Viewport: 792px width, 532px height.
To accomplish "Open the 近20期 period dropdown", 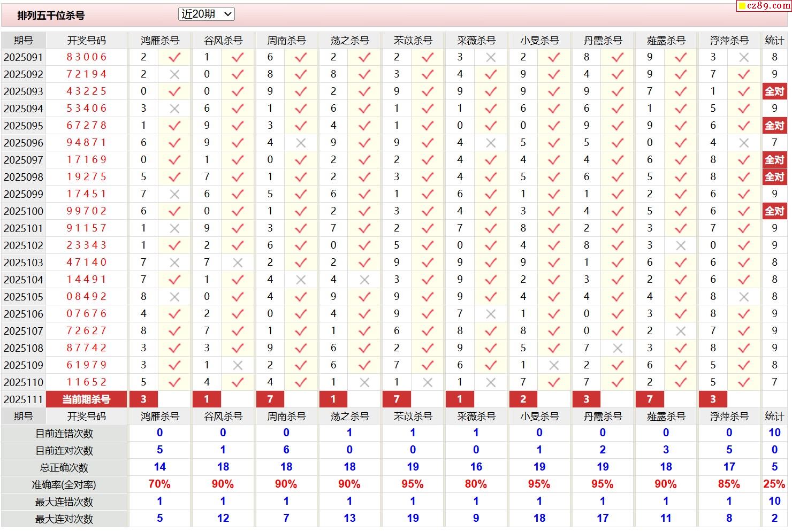I will [x=207, y=14].
